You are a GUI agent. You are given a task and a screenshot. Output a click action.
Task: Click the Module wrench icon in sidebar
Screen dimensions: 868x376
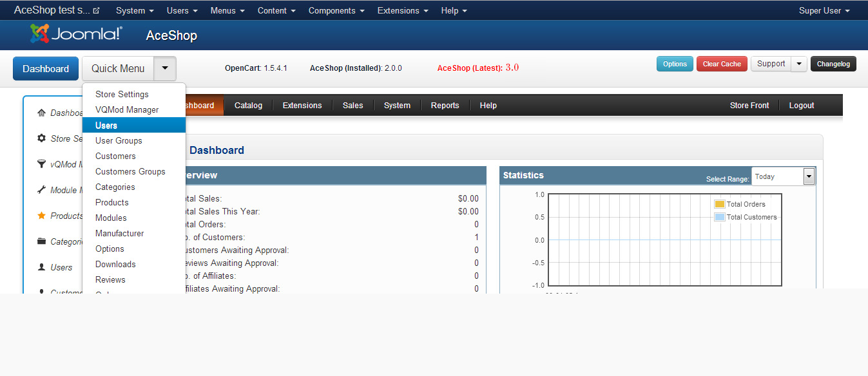42,190
